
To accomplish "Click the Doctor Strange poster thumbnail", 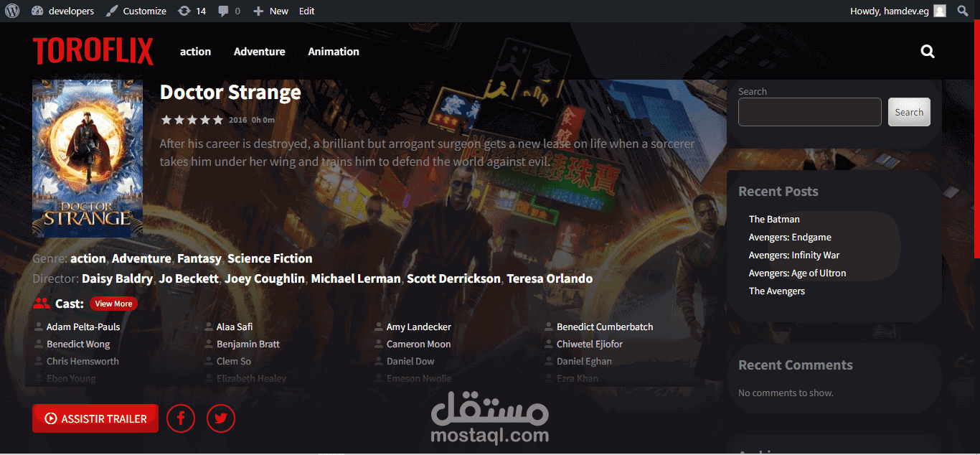I will click(88, 158).
